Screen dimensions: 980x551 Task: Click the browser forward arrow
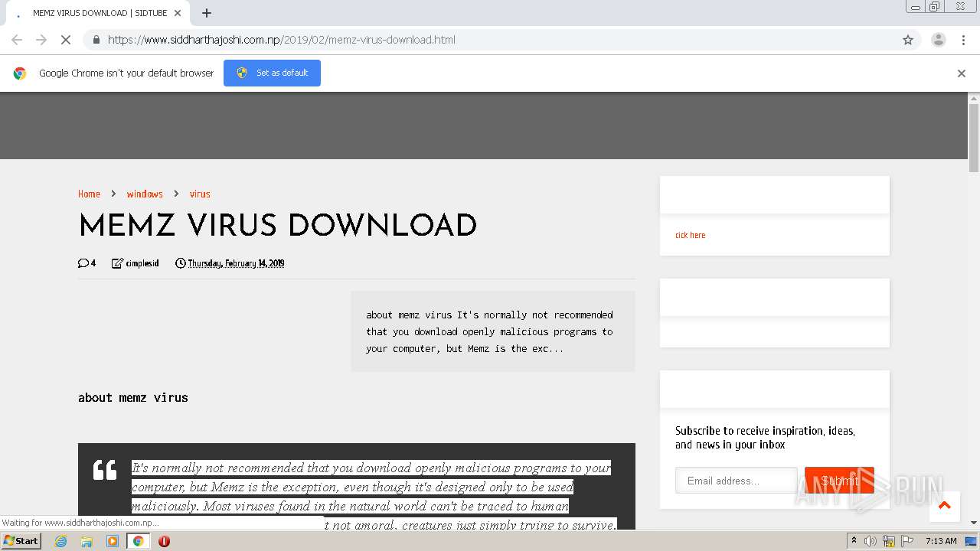tap(41, 40)
